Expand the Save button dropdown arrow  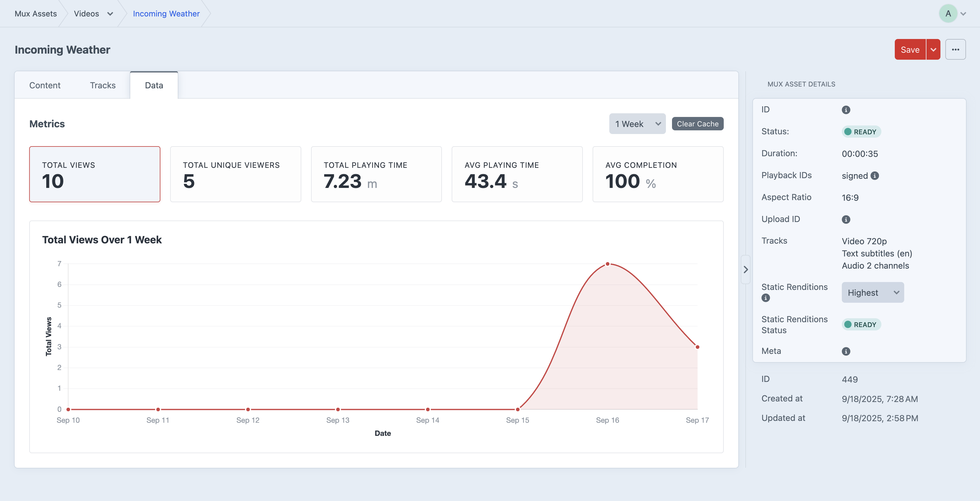pos(933,49)
